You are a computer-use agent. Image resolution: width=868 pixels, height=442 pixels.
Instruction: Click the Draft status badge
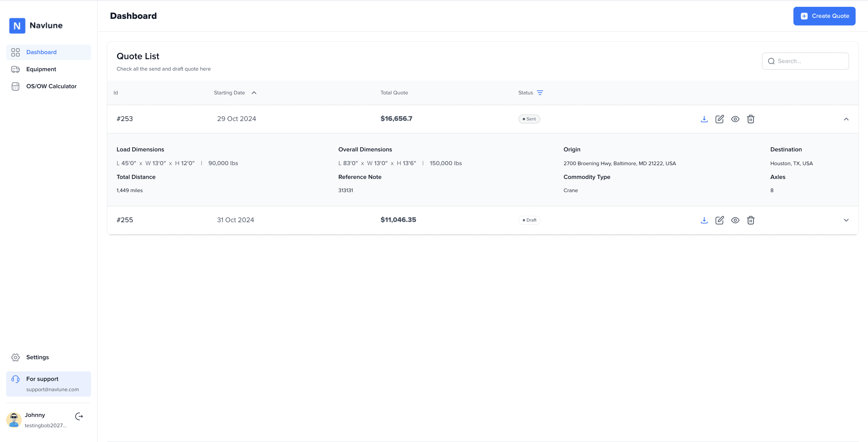click(529, 220)
